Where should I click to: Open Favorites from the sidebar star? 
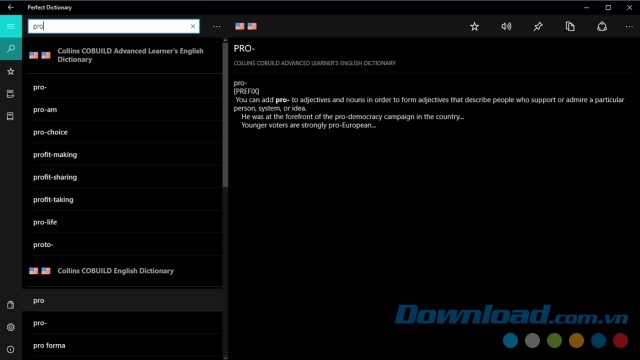point(11,71)
